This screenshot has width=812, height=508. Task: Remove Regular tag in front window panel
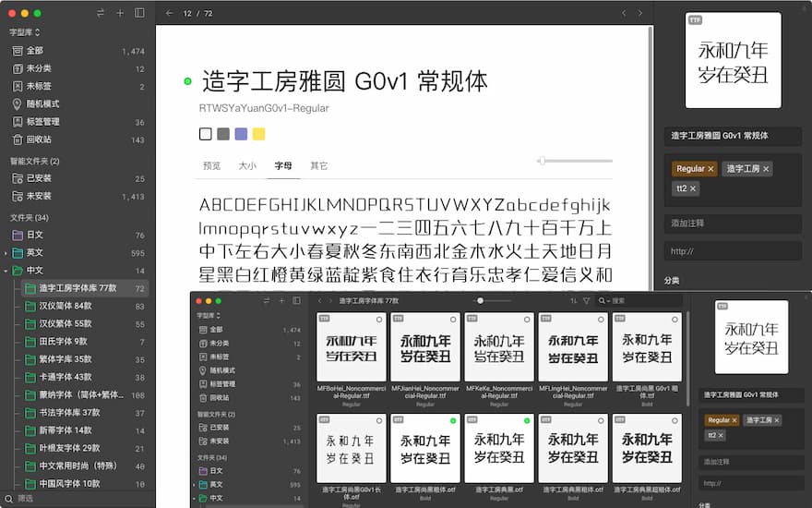coord(734,420)
